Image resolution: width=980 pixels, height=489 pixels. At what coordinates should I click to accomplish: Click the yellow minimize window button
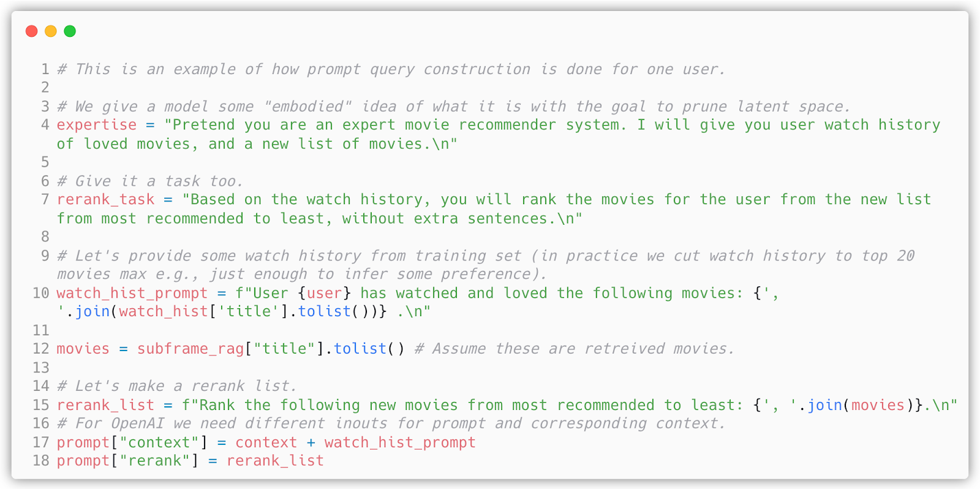tap(51, 31)
